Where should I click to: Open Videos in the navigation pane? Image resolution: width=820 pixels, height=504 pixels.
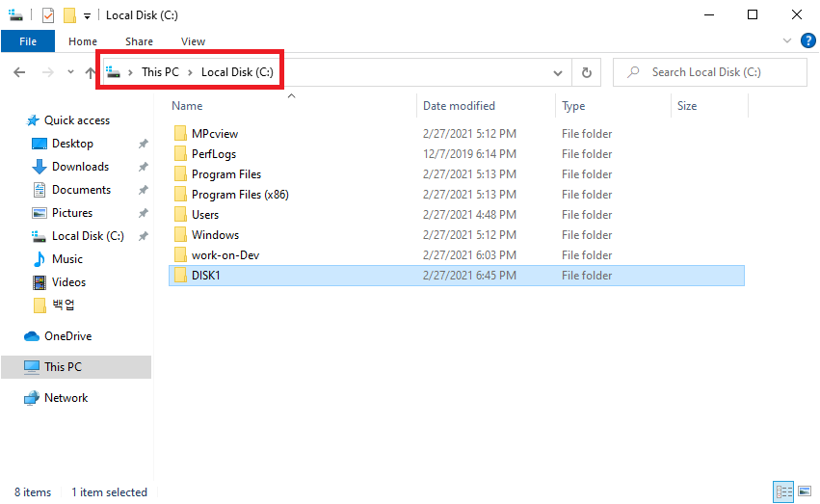point(68,281)
